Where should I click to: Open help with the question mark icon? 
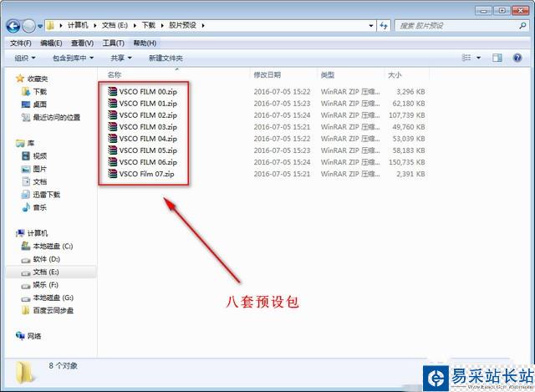tap(517, 58)
